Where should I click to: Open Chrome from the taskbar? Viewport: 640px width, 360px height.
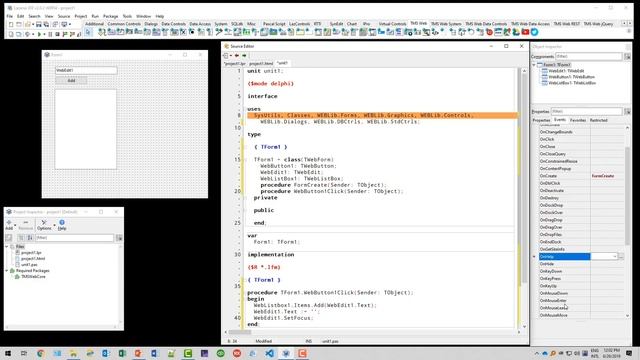click(x=40, y=353)
